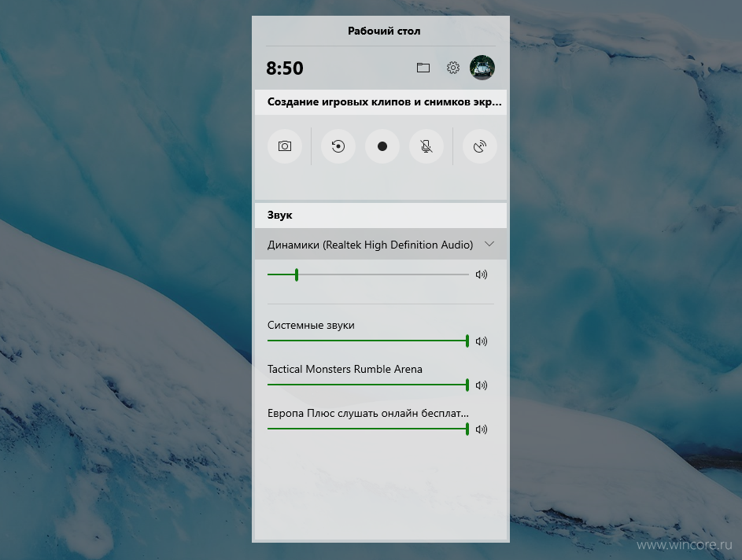Image resolution: width=742 pixels, height=560 pixels.
Task: Click the Создание игровых клипов header
Action: pos(381,102)
